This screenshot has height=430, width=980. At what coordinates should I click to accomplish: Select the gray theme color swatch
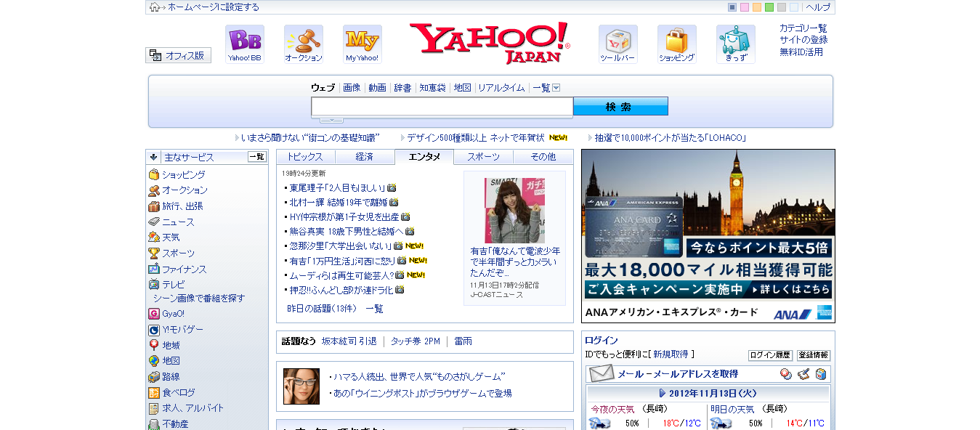[782, 7]
